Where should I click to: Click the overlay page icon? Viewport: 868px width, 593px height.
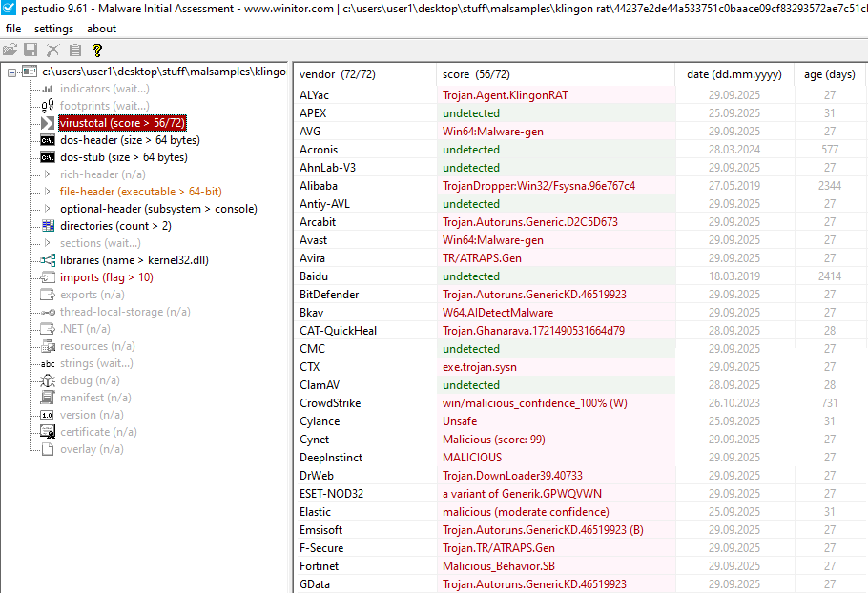(x=48, y=449)
